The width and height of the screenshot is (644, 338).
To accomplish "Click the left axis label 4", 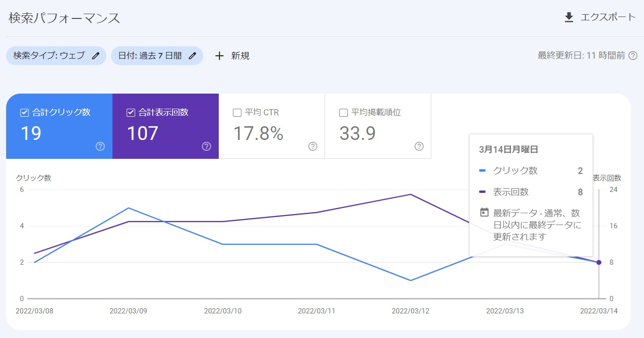I will click(x=22, y=226).
